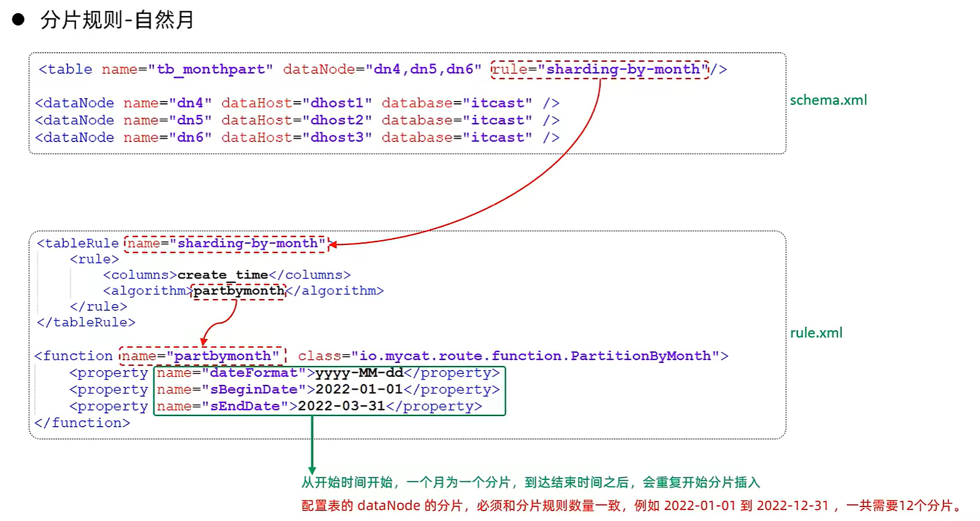Click the dataNode line named dn5
This screenshot has height=521, width=980.
click(297, 120)
